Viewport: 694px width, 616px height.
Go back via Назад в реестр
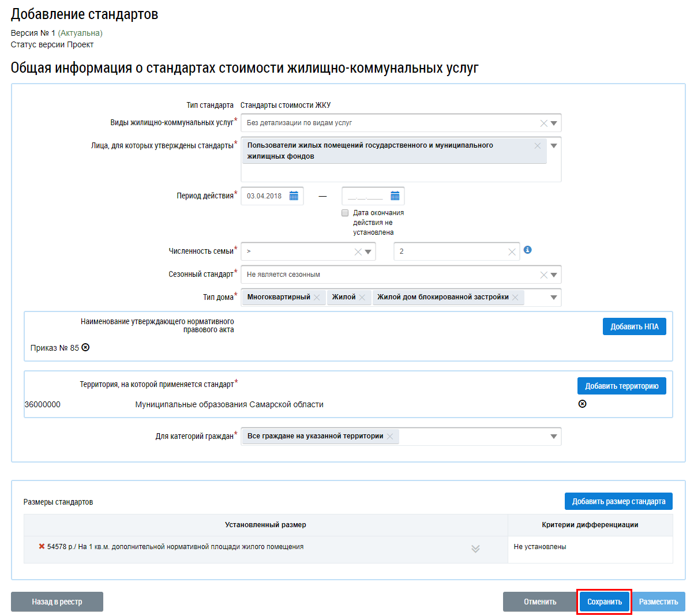pyautogui.click(x=57, y=602)
